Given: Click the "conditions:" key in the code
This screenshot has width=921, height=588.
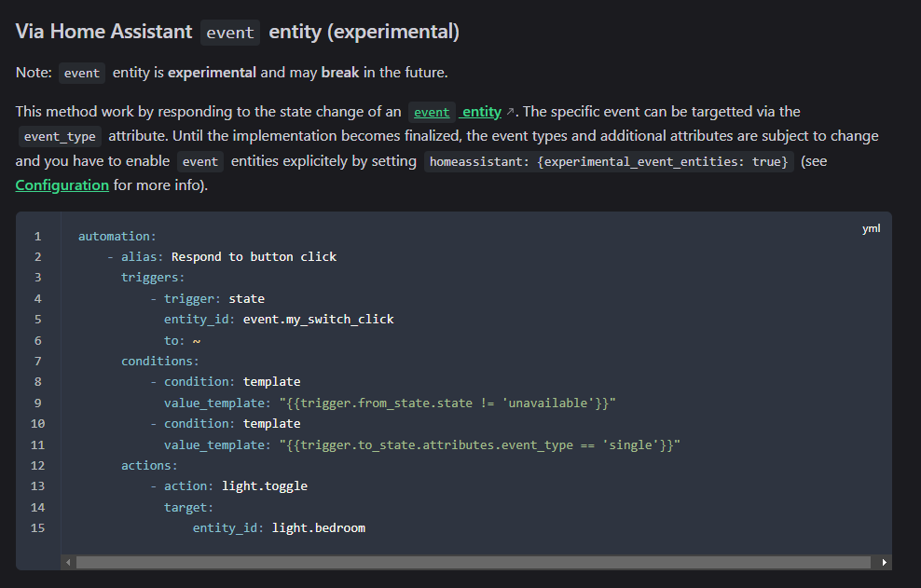Looking at the screenshot, I should [159, 361].
